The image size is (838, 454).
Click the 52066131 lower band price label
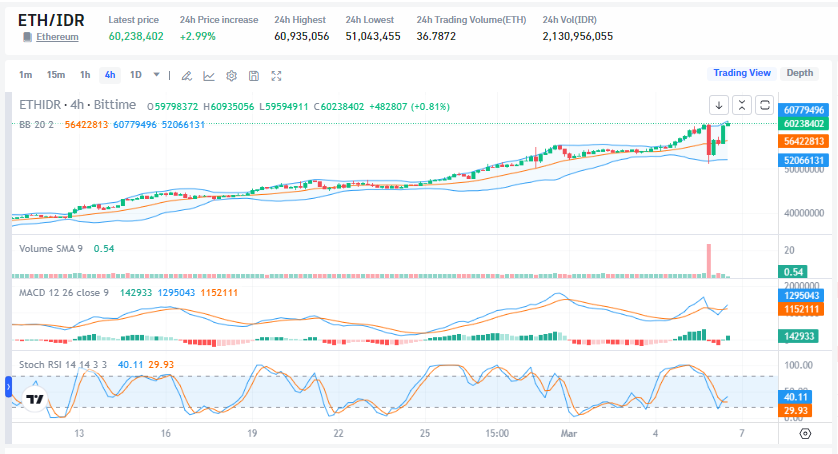point(804,160)
